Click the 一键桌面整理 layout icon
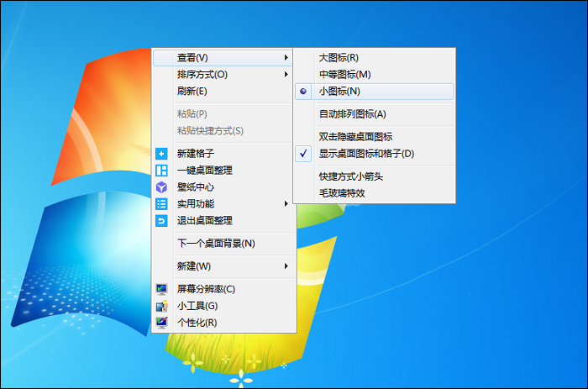The width and height of the screenshot is (588, 389). click(x=162, y=171)
